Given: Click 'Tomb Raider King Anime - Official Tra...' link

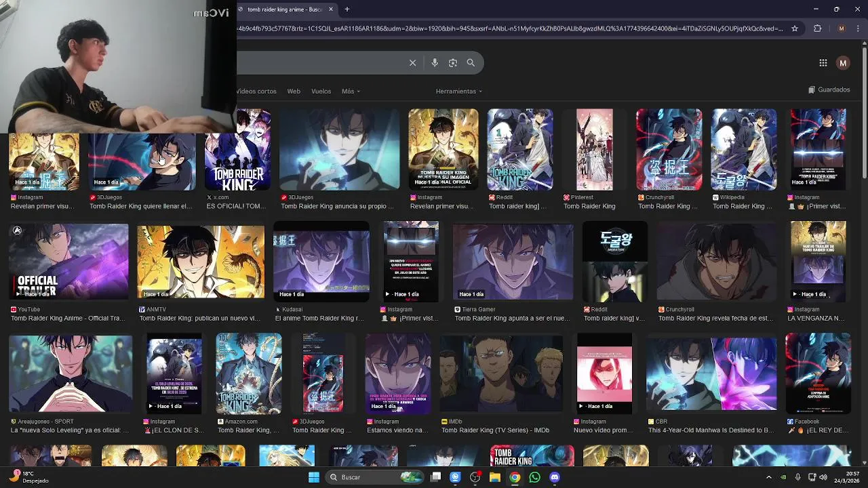Looking at the screenshot, I should pyautogui.click(x=67, y=318).
